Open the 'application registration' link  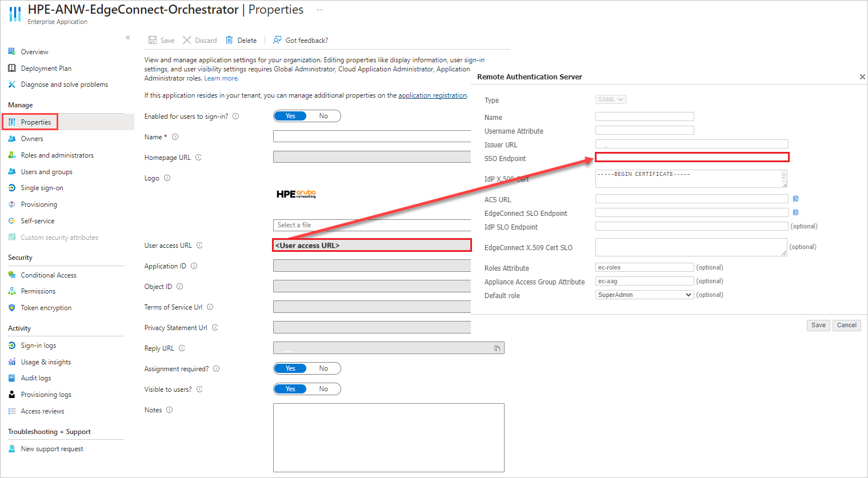pos(433,95)
